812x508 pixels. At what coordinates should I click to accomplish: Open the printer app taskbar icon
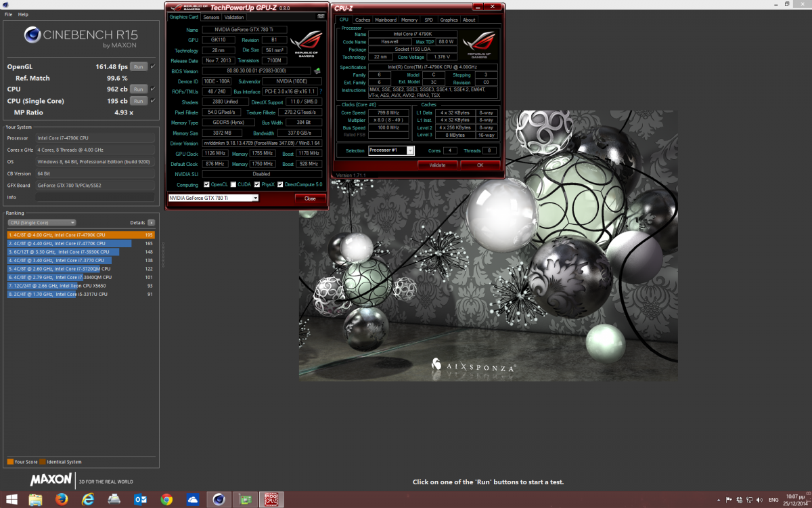[x=114, y=500]
